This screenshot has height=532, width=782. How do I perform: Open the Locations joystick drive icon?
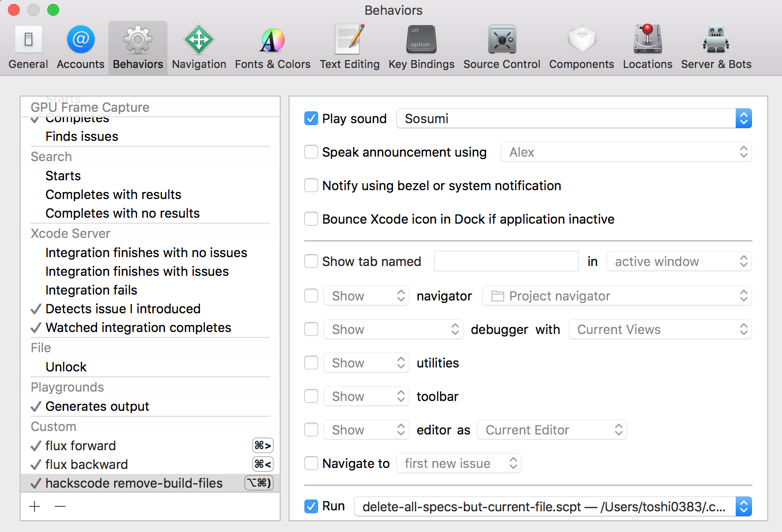648,38
